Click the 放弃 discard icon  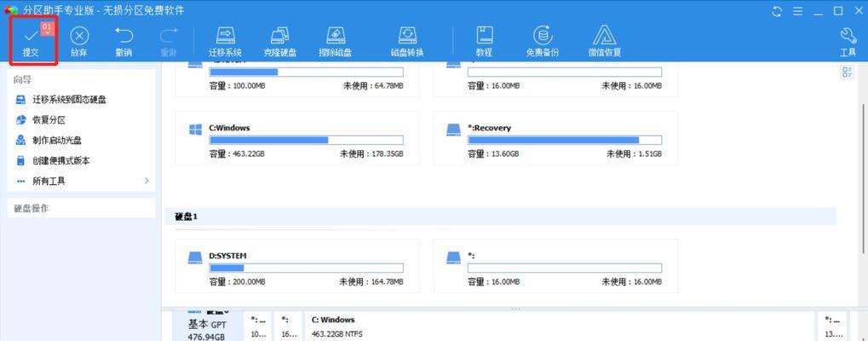(79, 37)
